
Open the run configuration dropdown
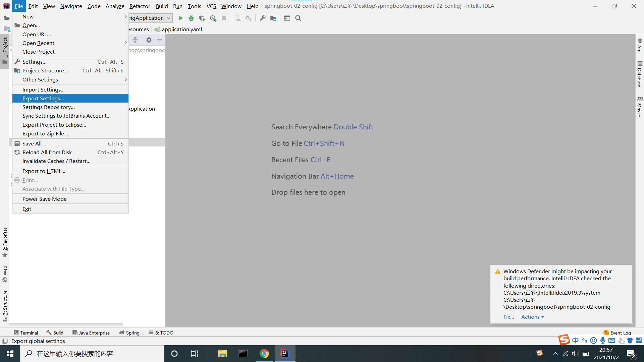coord(150,18)
